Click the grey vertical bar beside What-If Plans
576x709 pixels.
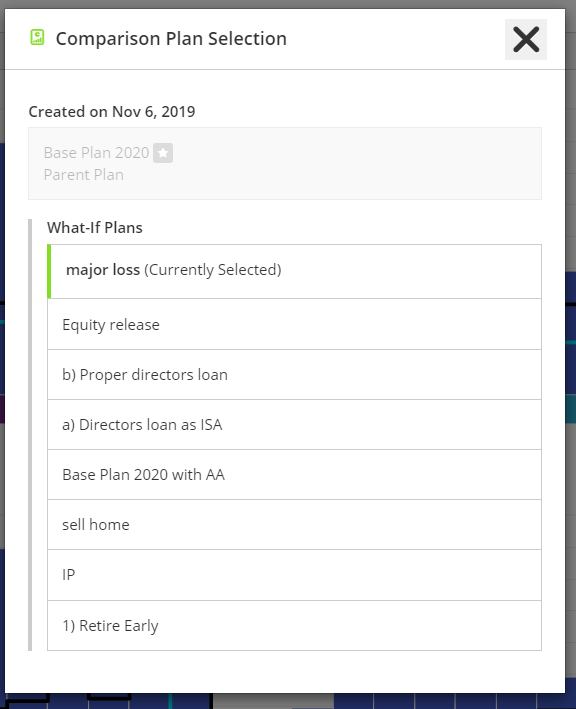tap(30, 435)
